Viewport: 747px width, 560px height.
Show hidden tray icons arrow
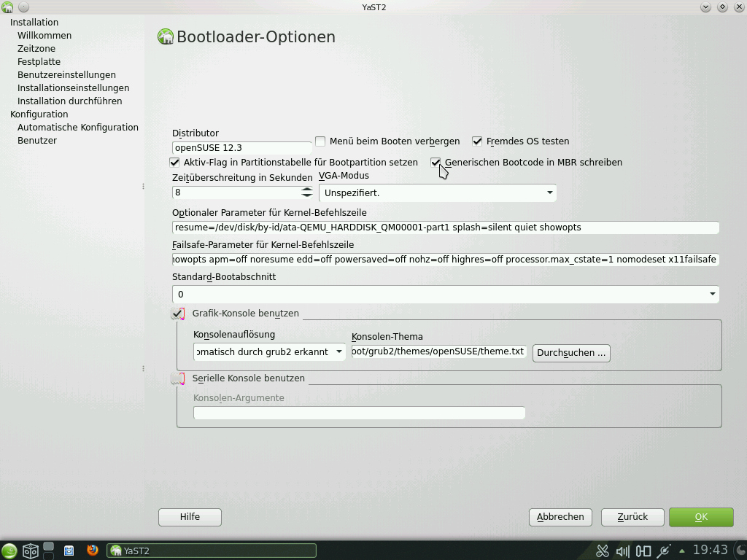click(682, 551)
